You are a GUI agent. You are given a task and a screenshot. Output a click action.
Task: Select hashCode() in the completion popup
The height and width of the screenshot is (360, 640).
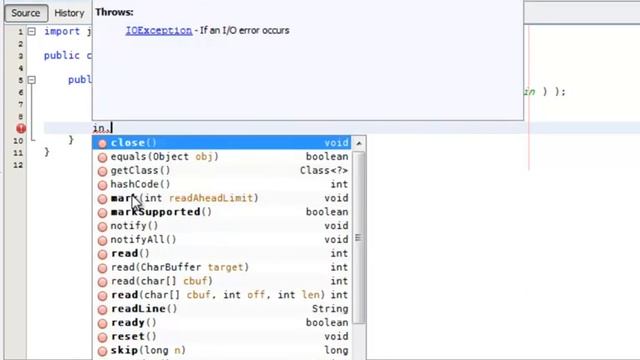pyautogui.click(x=222, y=184)
